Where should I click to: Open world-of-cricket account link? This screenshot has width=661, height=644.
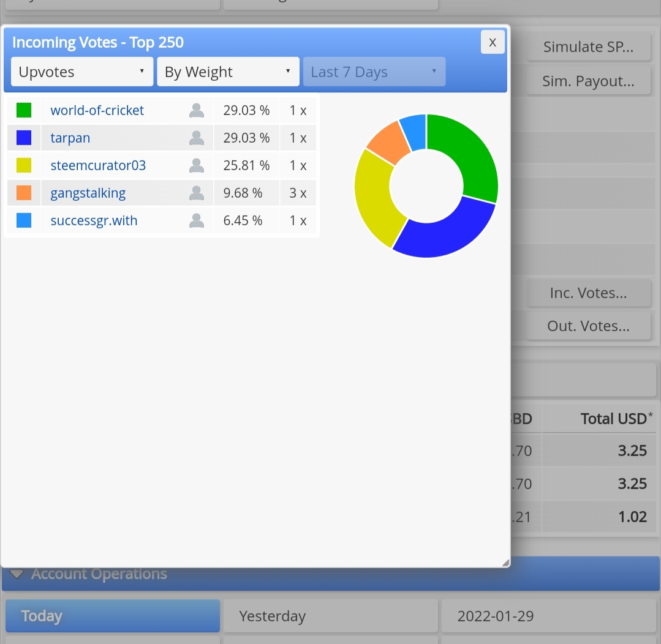pyautogui.click(x=97, y=110)
